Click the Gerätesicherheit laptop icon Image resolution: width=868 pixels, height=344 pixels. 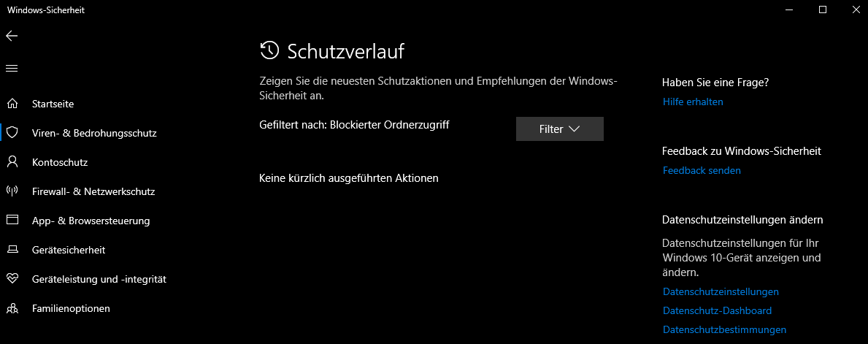tap(12, 250)
